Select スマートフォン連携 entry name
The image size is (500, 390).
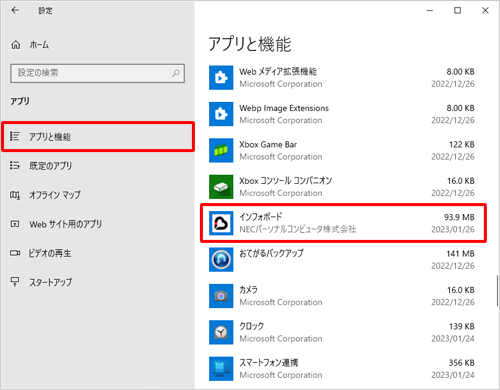(269, 362)
